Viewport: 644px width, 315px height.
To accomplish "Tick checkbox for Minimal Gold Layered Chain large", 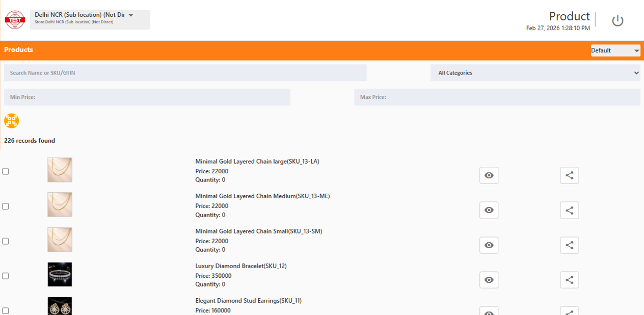I will coord(6,171).
